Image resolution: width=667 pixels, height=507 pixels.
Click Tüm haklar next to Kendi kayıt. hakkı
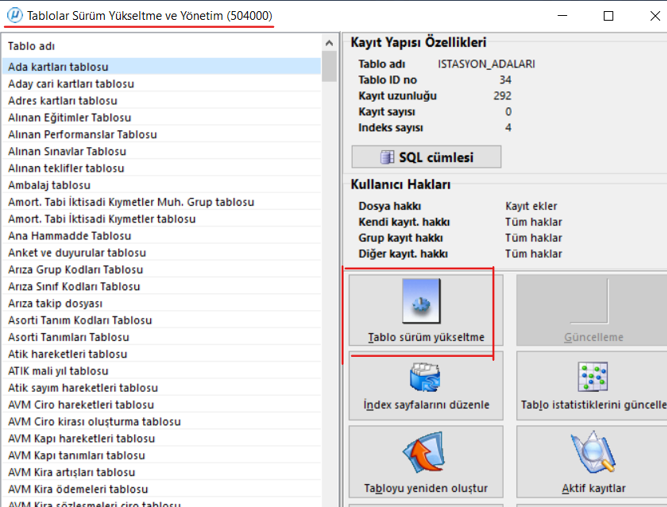(533, 222)
